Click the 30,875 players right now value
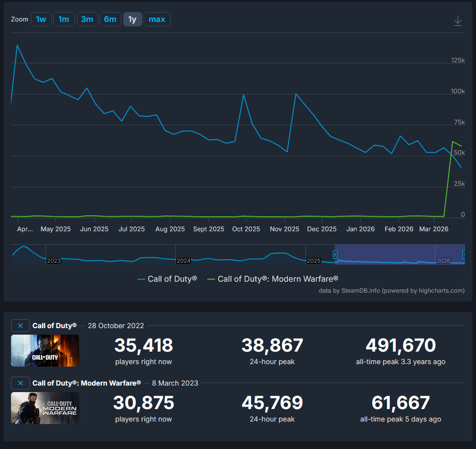Image resolution: width=476 pixels, height=449 pixels. click(x=144, y=403)
